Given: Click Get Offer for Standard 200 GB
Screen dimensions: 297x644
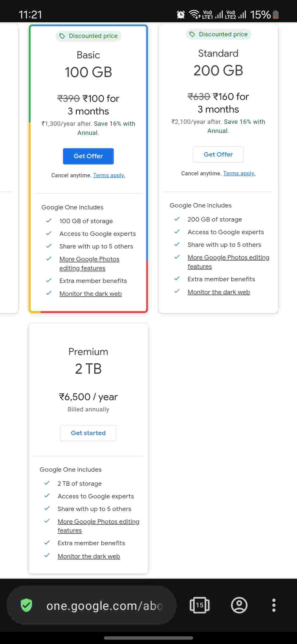Looking at the screenshot, I should [218, 154].
